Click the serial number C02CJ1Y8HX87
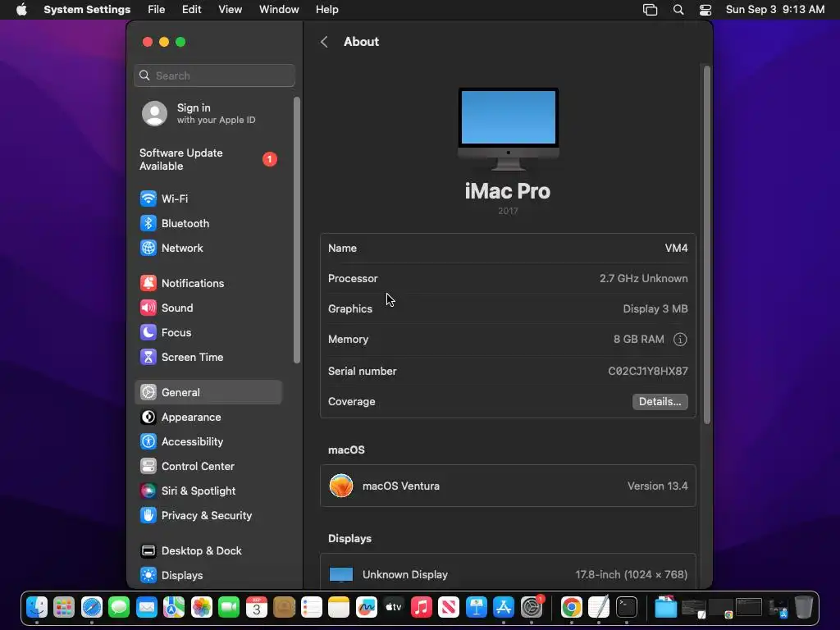840x630 pixels. pos(648,372)
